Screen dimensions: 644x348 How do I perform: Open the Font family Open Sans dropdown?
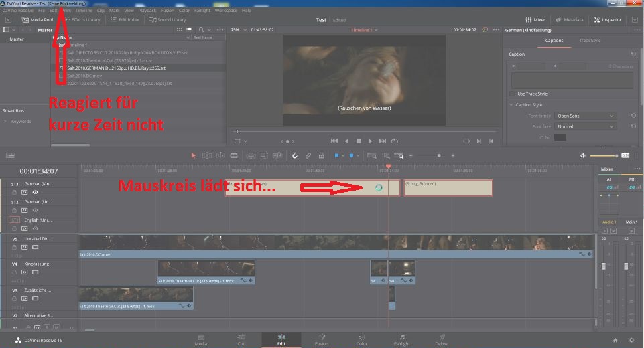pyautogui.click(x=585, y=116)
